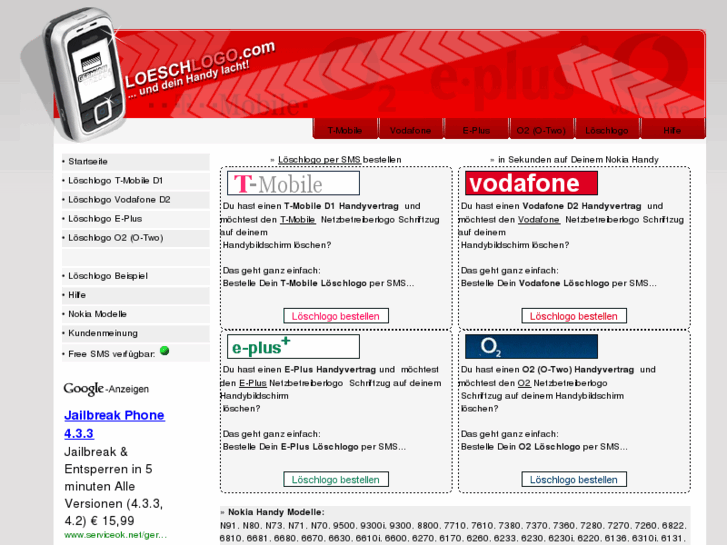This screenshot has height=545, width=727.
Task: Go to Startseite in the sidebar
Action: (135, 161)
